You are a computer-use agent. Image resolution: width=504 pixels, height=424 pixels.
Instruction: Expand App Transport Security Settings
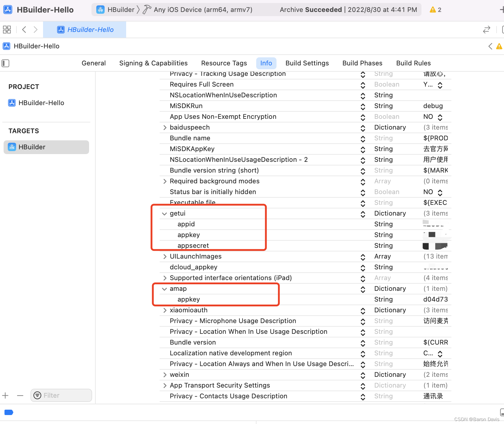coord(165,385)
